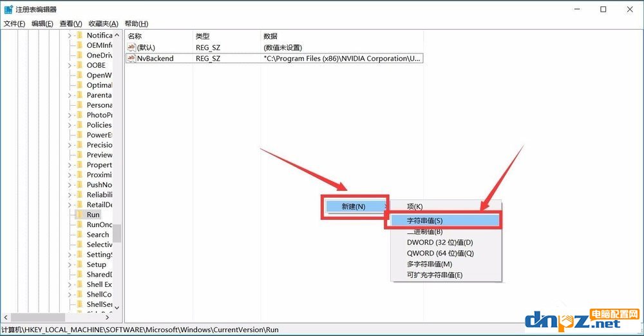Click the RunOnc folder icon
The height and width of the screenshot is (336, 644).
(x=80, y=224)
